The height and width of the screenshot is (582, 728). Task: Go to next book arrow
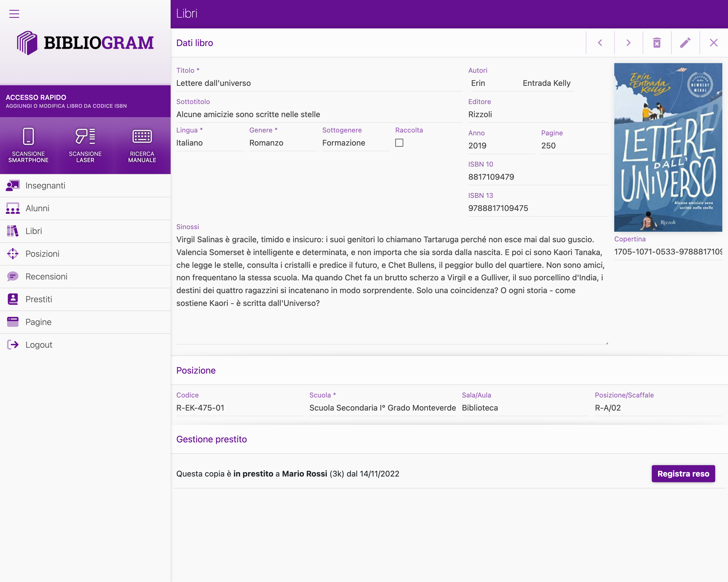pyautogui.click(x=628, y=43)
